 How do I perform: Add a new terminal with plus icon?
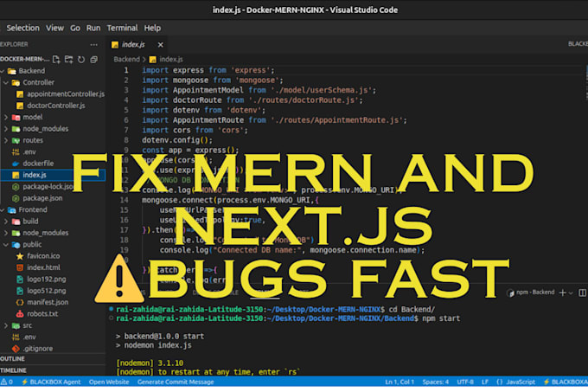tap(562, 293)
